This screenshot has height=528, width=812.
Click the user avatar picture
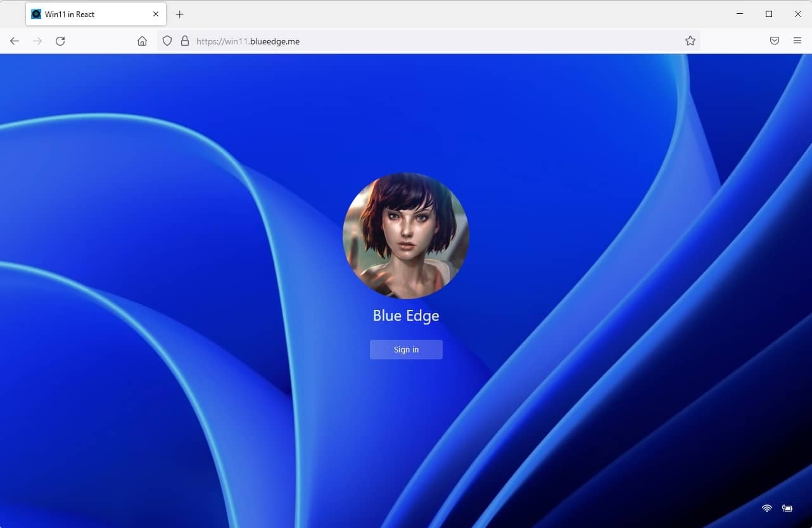coord(406,236)
